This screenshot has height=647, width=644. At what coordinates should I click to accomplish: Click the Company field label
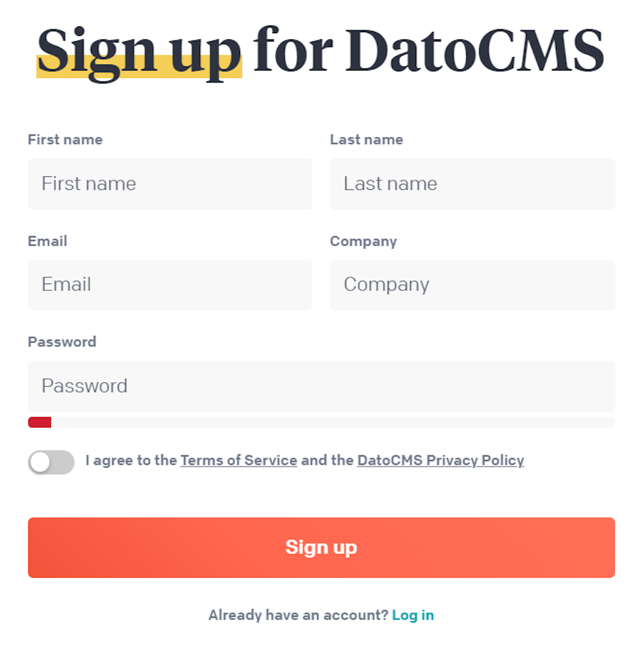tap(363, 241)
